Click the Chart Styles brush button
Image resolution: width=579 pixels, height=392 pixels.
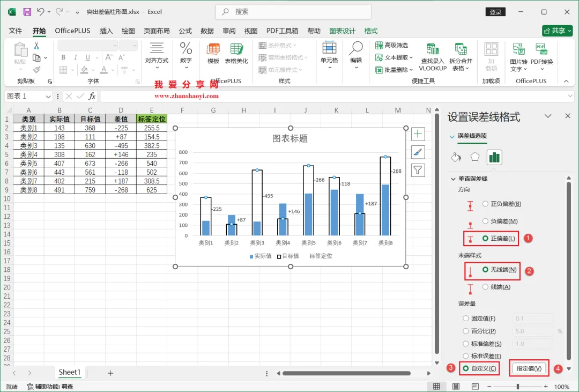click(418, 152)
